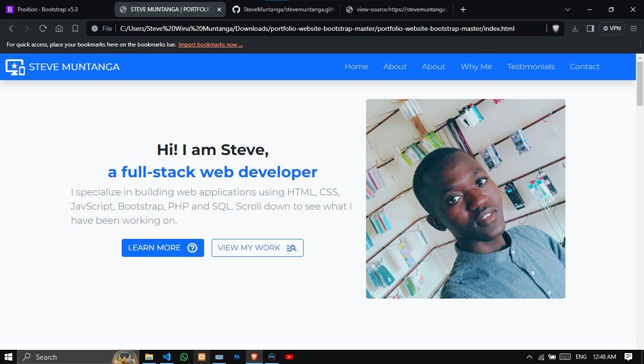Expand hidden icons in the system tray
The image size is (644, 364).
[x=529, y=357]
